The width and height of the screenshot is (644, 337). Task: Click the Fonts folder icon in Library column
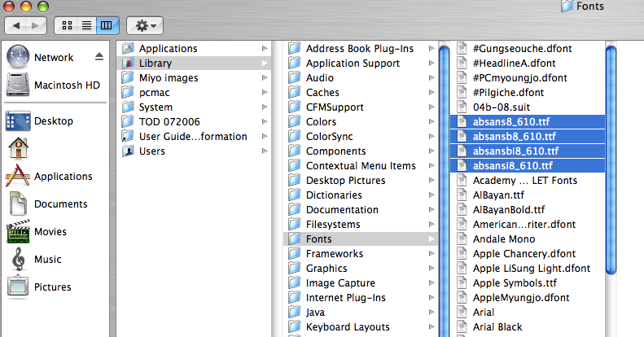[x=295, y=239]
